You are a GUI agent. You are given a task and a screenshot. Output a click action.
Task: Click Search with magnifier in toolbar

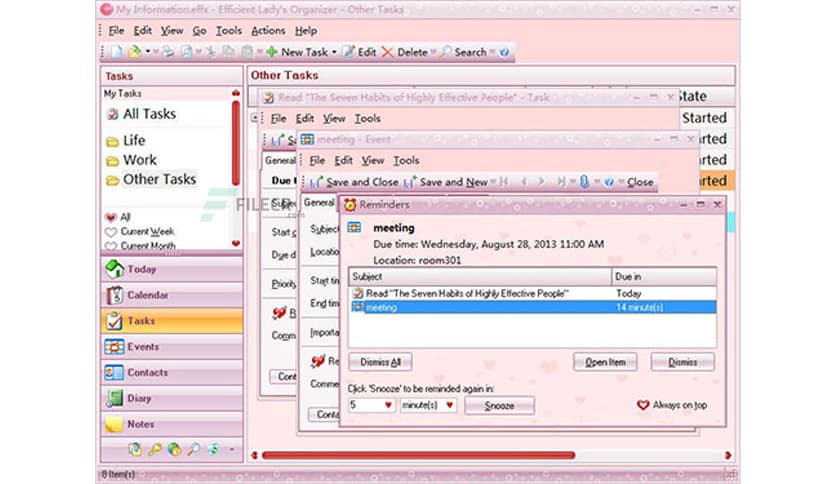[x=464, y=52]
